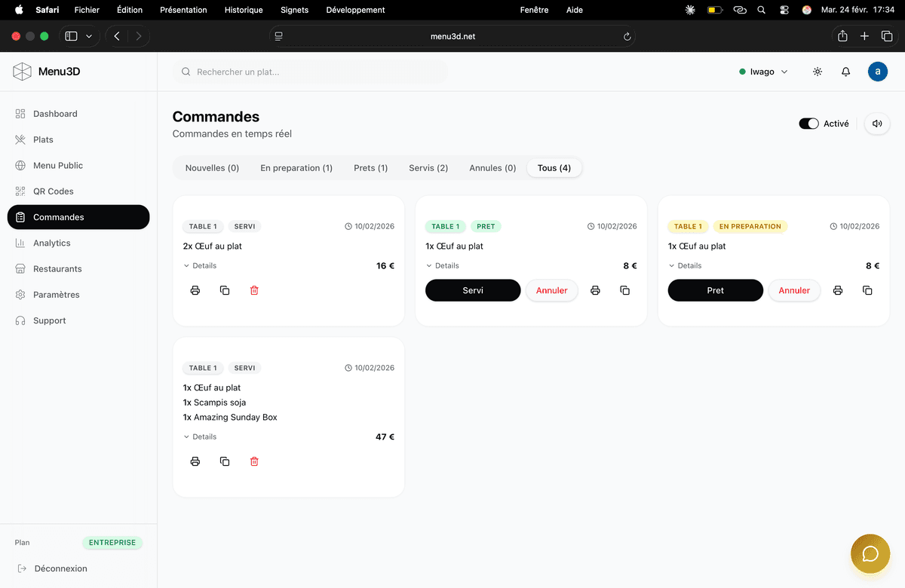Mark the Pret order as Servi
This screenshot has width=905, height=588.
pyautogui.click(x=473, y=290)
